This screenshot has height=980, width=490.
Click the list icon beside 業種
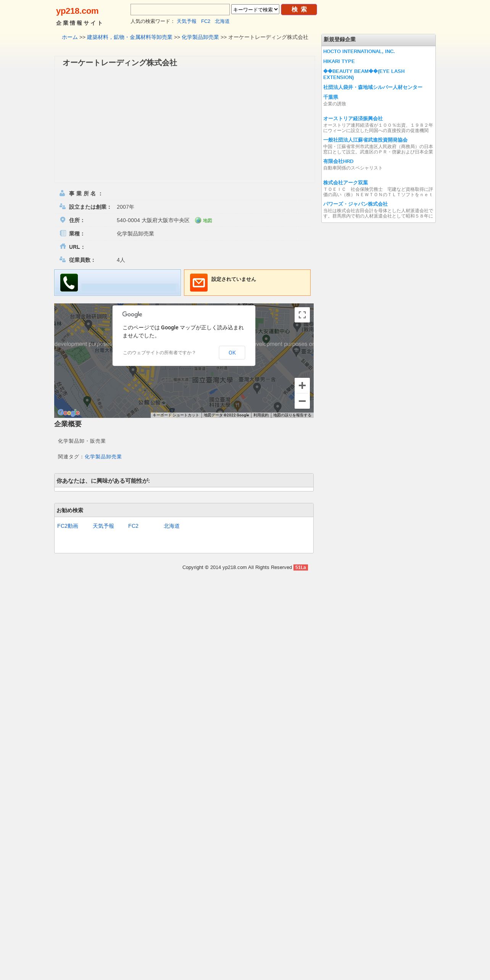[x=63, y=233]
